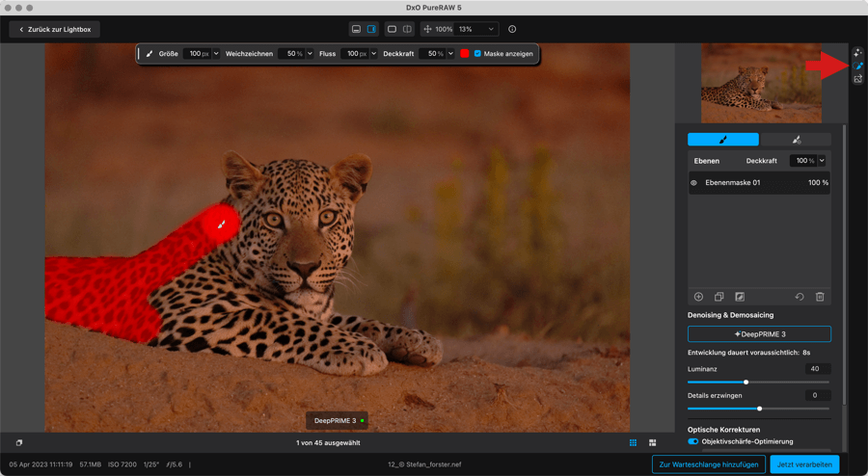Duplicate the selected layer mask

(719, 297)
